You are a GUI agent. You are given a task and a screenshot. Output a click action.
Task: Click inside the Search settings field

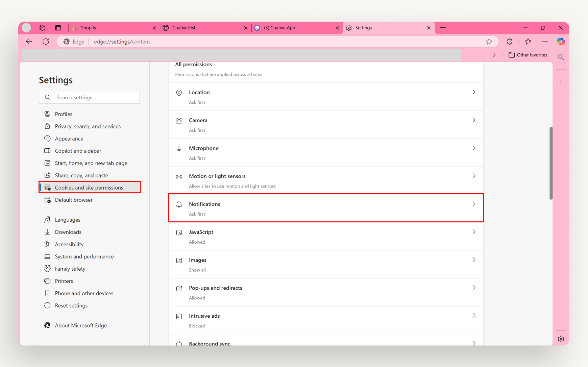[89, 97]
